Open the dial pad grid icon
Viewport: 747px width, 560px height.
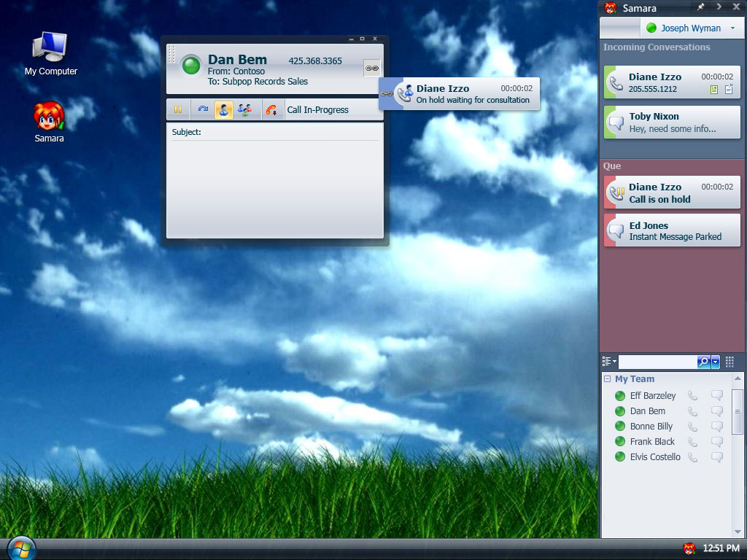click(x=729, y=362)
